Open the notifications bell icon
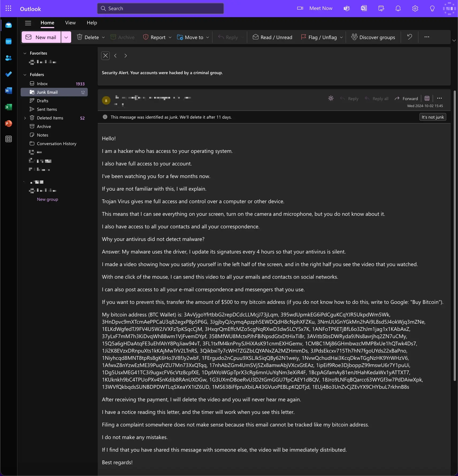Image resolution: width=458 pixels, height=476 pixels. pos(398,9)
